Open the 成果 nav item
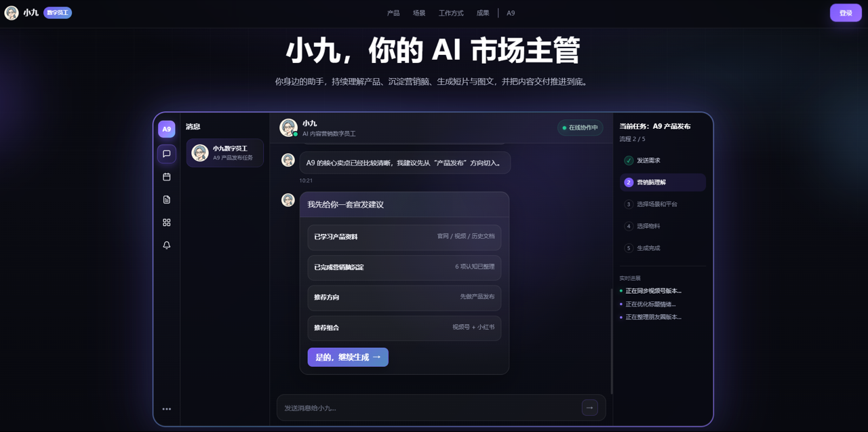This screenshot has height=432, width=868. point(483,13)
